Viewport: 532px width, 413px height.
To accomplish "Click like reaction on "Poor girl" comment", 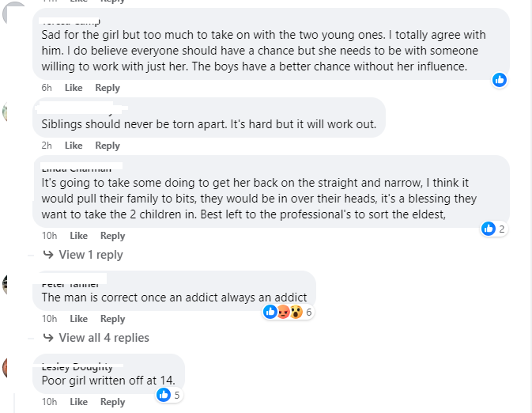I will (x=164, y=395).
